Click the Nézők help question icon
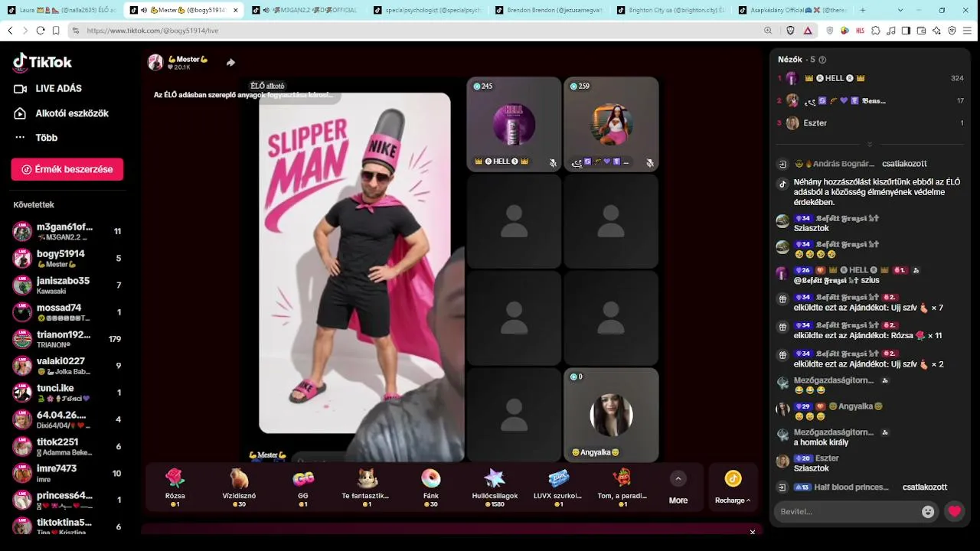980x551 pixels. click(x=822, y=60)
